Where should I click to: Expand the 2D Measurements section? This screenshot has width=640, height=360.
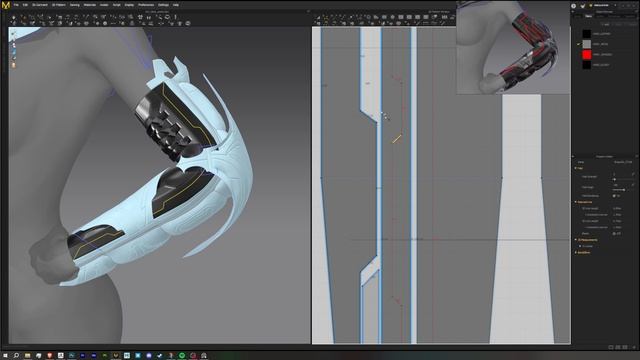pos(587,240)
